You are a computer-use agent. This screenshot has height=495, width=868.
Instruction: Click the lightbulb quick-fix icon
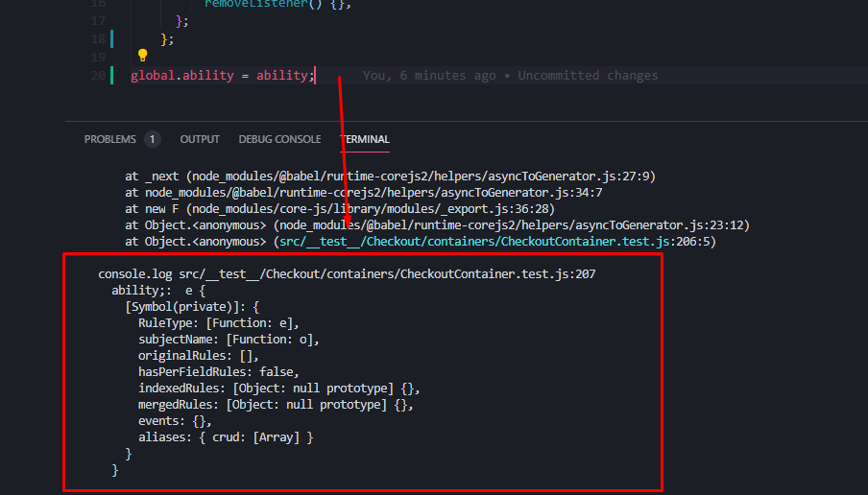[x=143, y=56]
